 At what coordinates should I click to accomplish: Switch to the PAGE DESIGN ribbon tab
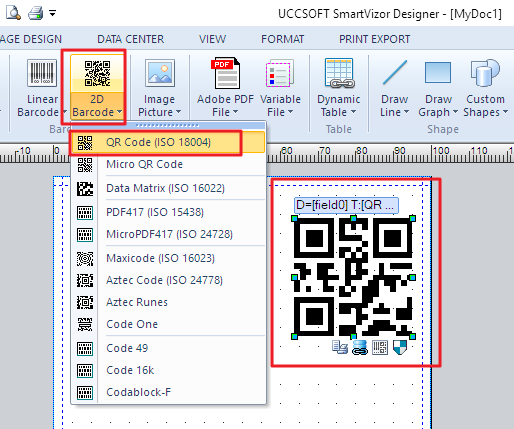pos(31,39)
